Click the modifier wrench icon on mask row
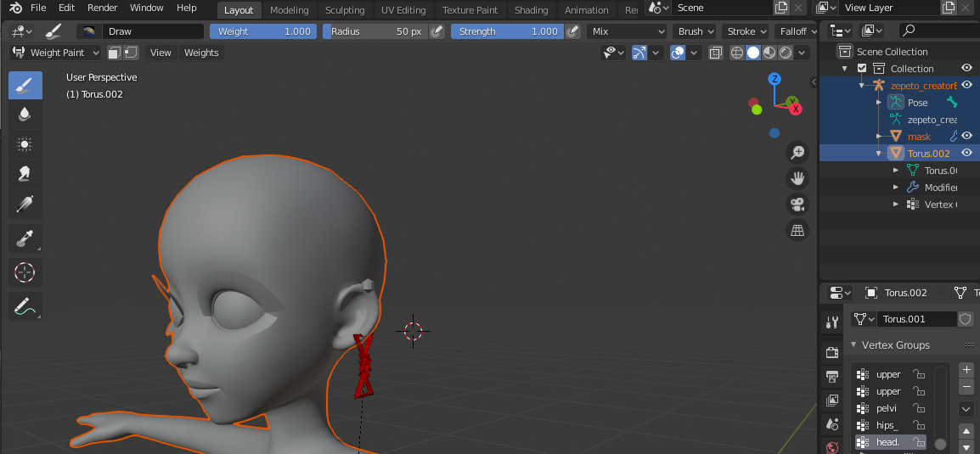 point(955,136)
